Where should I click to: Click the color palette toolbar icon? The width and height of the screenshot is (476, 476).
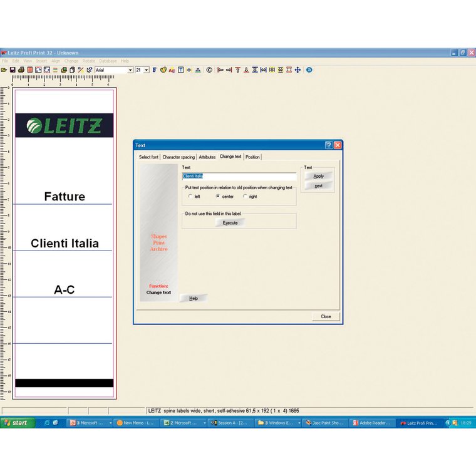coord(163,70)
